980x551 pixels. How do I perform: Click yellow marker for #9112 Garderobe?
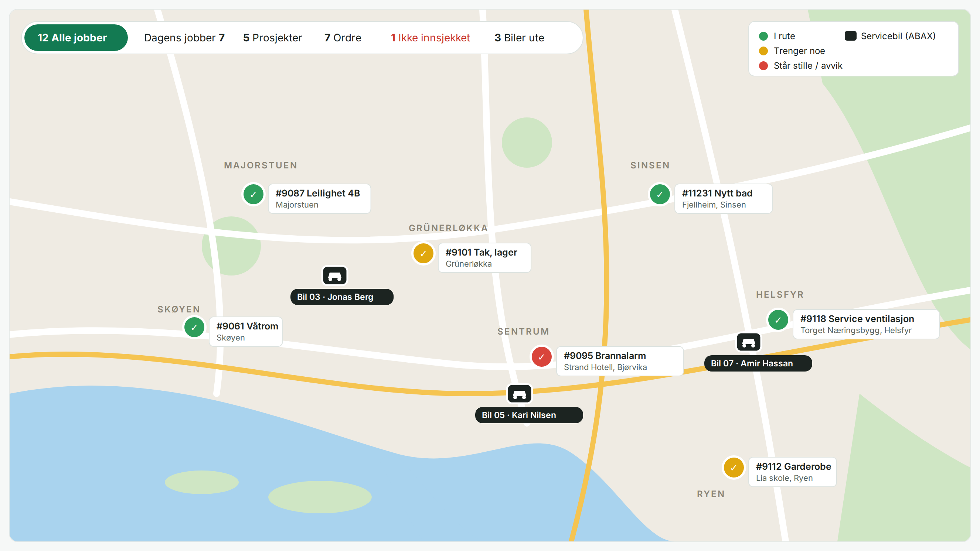point(734,468)
